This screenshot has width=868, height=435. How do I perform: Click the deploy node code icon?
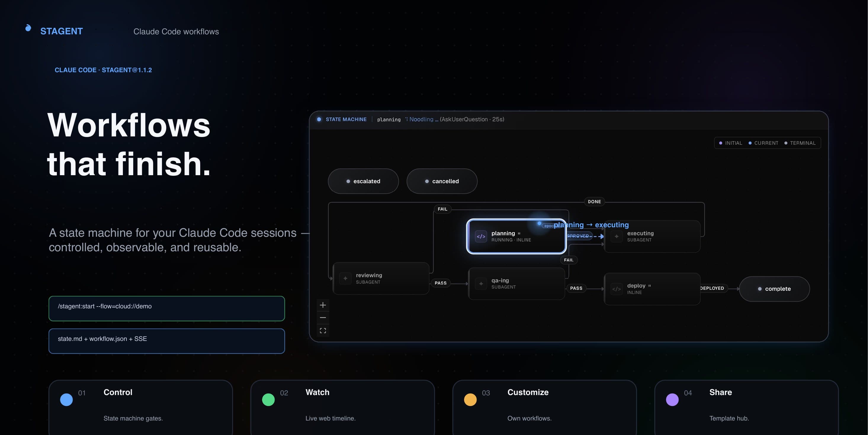click(616, 289)
